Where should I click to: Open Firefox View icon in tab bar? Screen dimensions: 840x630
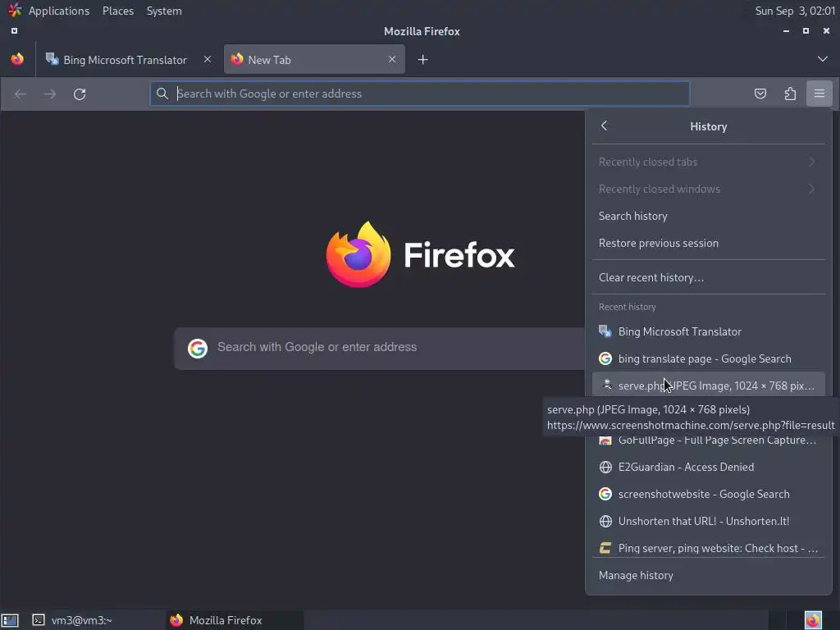[17, 59]
